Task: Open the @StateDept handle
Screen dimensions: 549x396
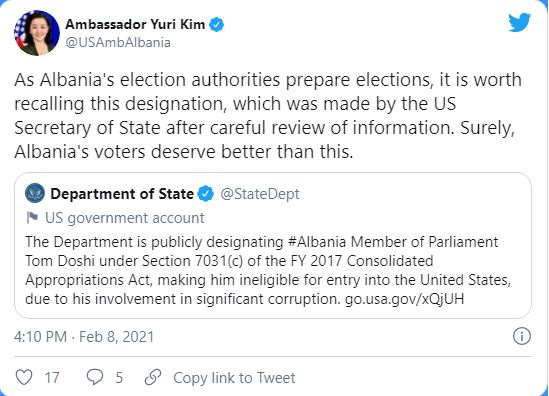Action: (260, 194)
